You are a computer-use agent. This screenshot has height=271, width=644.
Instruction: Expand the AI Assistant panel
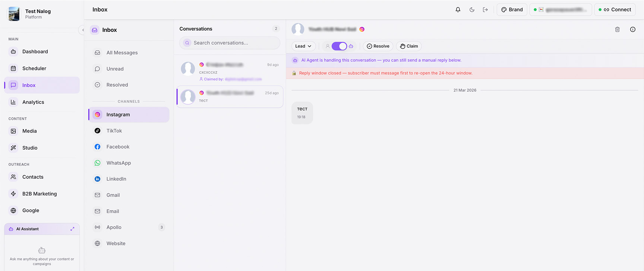coord(72,229)
